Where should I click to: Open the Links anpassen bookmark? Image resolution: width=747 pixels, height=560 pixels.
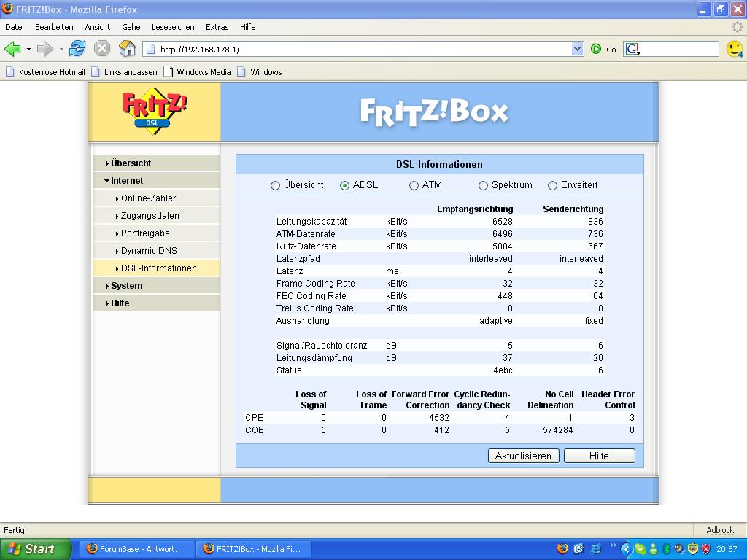124,72
